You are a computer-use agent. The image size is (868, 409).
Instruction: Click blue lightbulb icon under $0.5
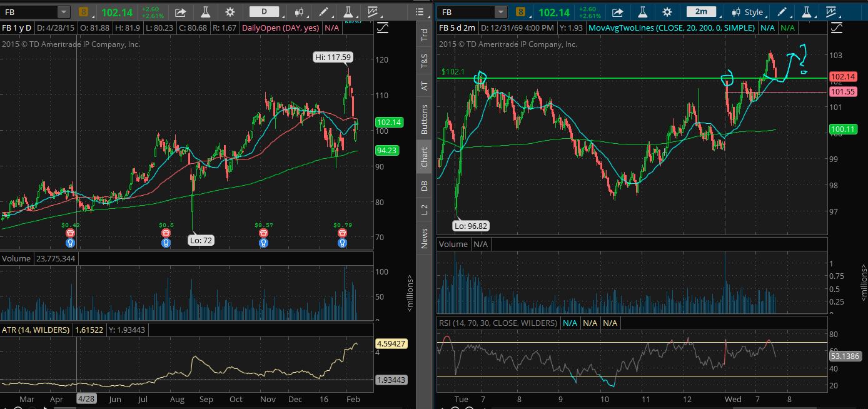click(x=166, y=242)
